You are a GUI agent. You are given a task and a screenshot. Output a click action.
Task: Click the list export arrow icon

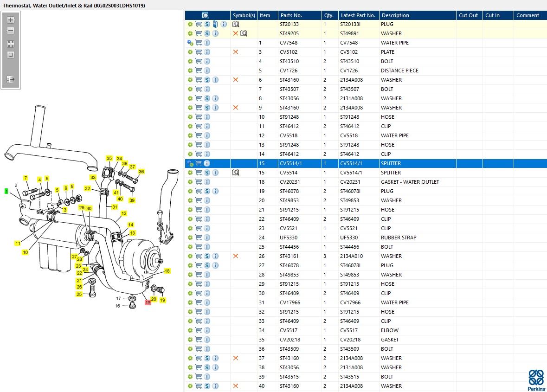tap(11, 79)
